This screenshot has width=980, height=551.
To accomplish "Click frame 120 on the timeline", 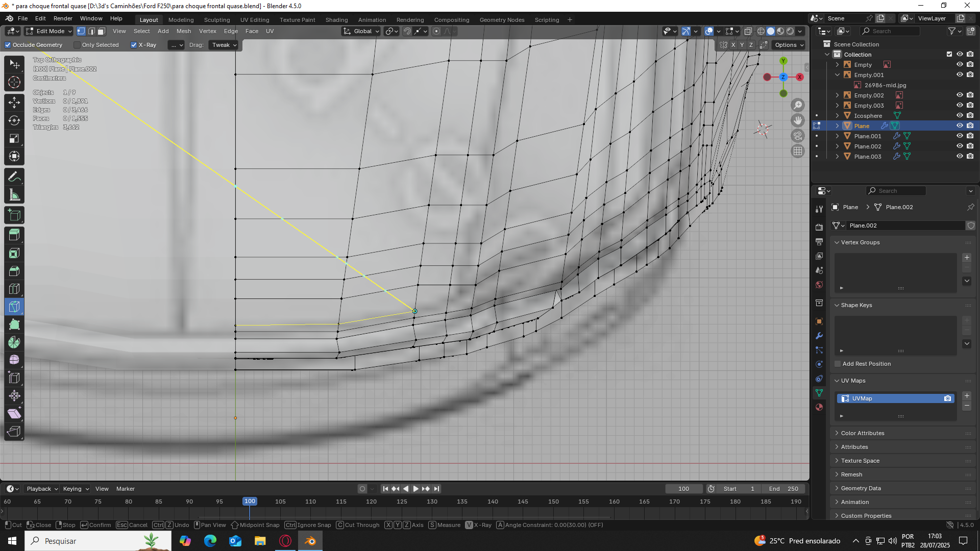I will point(371,502).
